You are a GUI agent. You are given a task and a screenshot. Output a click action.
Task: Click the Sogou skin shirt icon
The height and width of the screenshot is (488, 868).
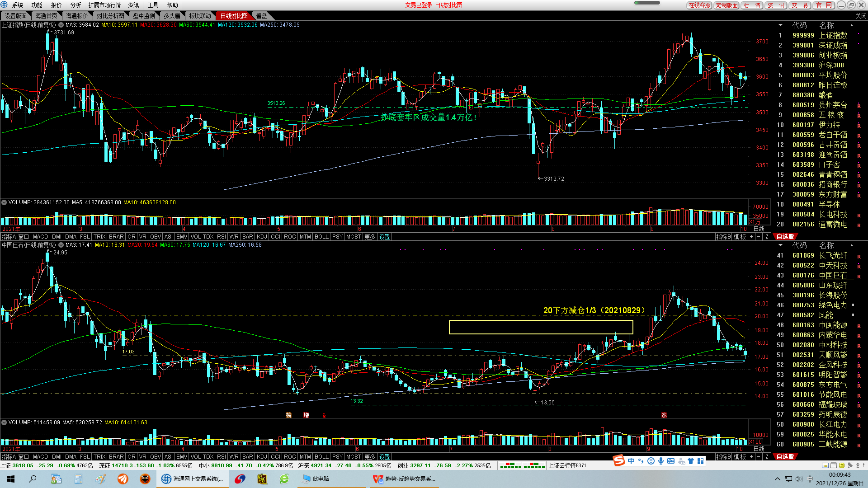[691, 461]
